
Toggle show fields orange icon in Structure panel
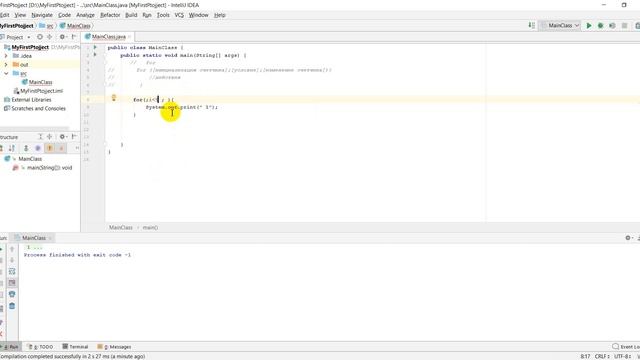coord(50,148)
